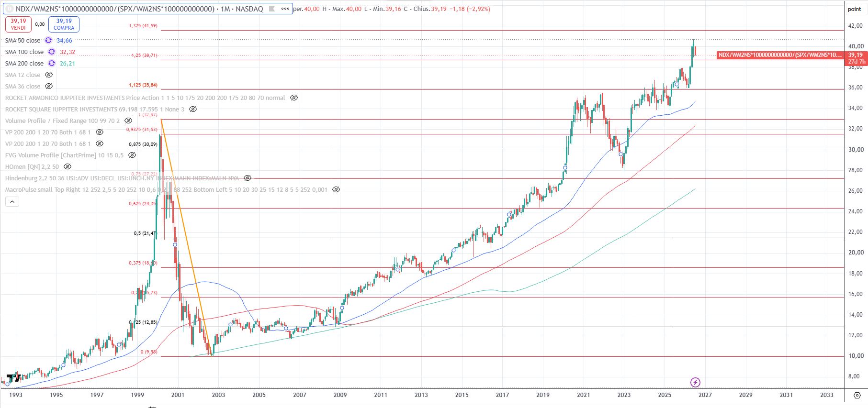Select the SMA 200 close legend label

24,64
